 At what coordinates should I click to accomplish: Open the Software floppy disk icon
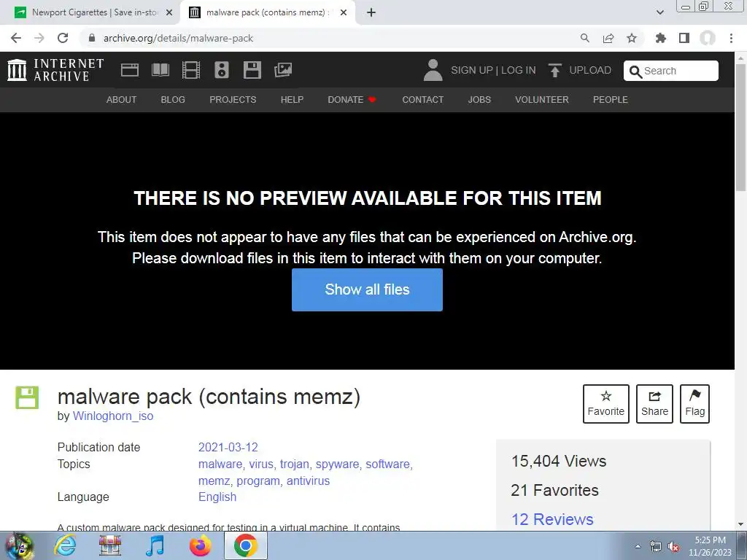(x=252, y=70)
